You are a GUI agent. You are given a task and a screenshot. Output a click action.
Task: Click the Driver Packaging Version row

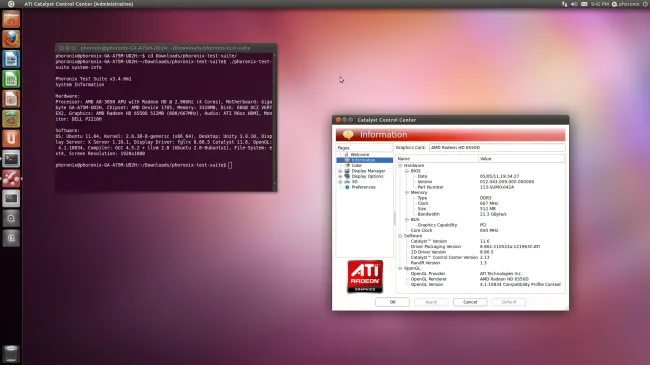point(480,246)
